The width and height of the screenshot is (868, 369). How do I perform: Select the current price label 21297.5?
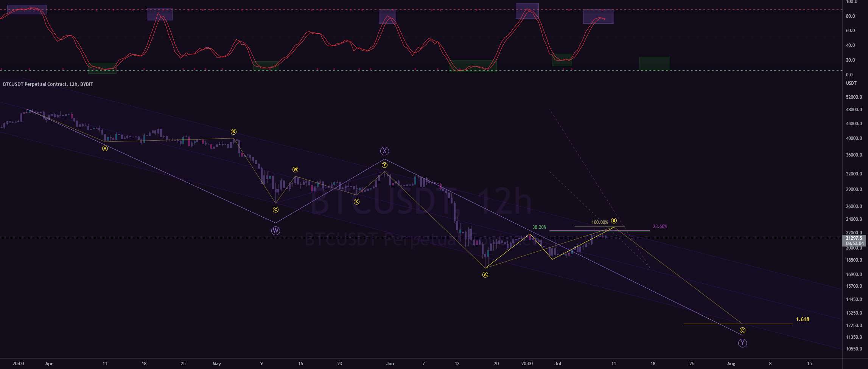coord(854,238)
